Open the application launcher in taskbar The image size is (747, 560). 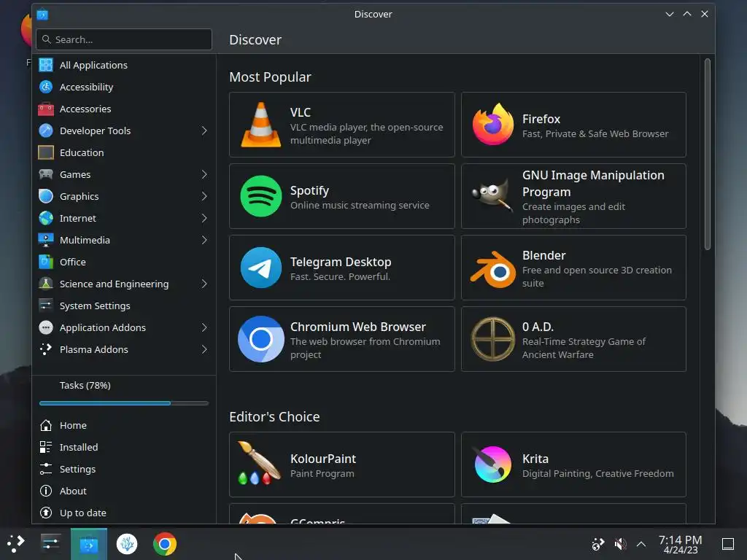16,543
